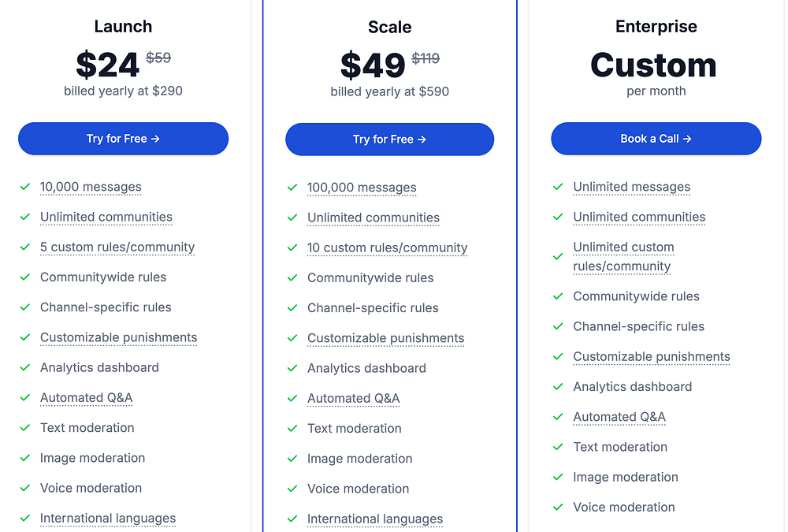Click Unlimited custom rules/community in Enterprise
The width and height of the screenshot is (788, 532).
(x=623, y=256)
